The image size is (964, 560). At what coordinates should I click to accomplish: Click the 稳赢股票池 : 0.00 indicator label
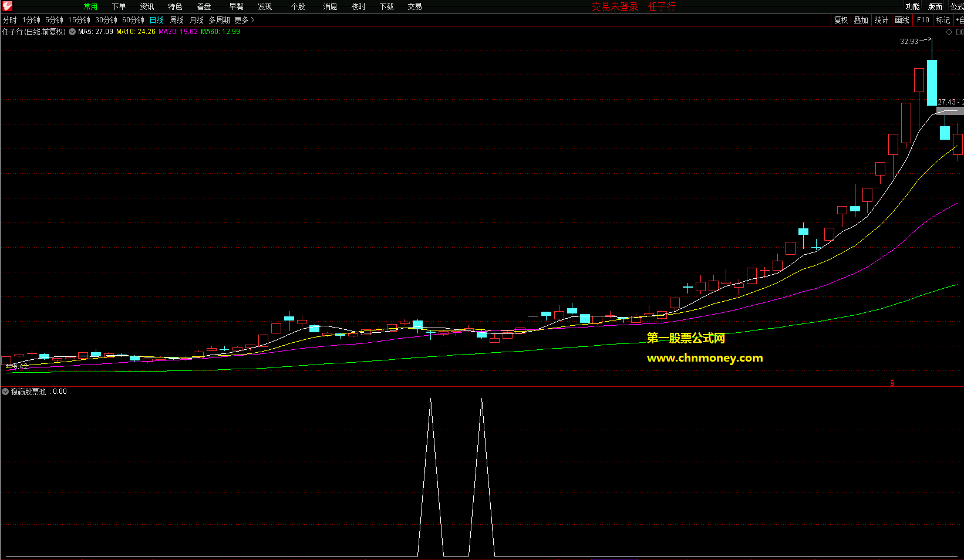pyautogui.click(x=39, y=392)
